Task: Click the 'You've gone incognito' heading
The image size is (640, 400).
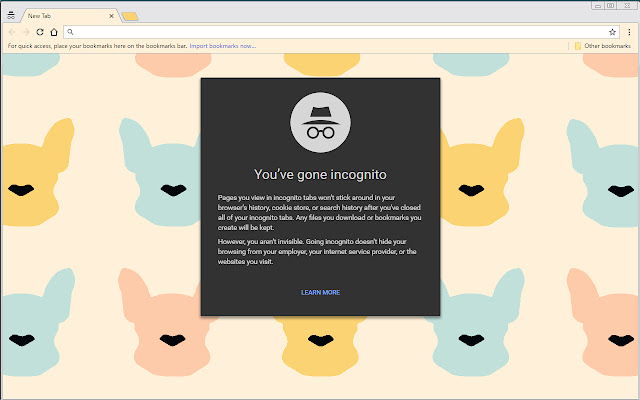Action: tap(320, 174)
